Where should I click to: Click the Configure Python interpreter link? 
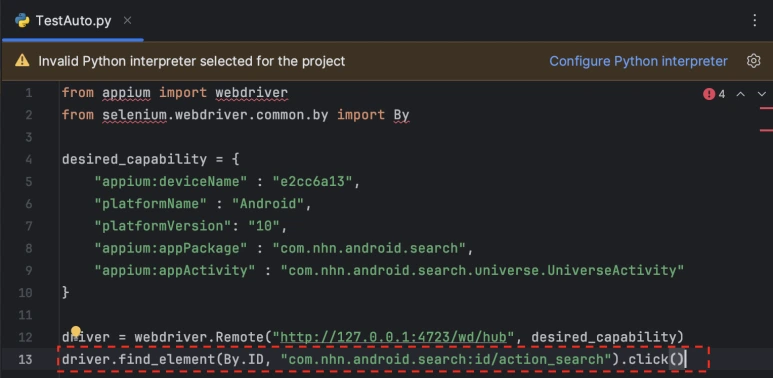pos(638,61)
